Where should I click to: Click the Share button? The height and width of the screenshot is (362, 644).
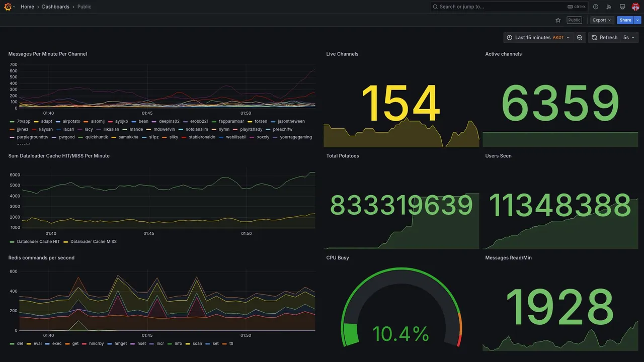tap(625, 20)
